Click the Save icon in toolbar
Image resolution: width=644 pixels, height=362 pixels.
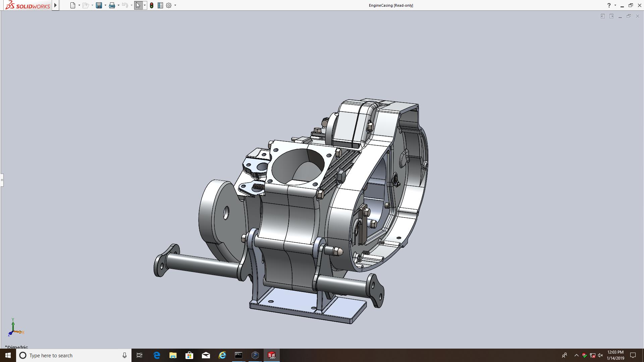click(x=99, y=5)
